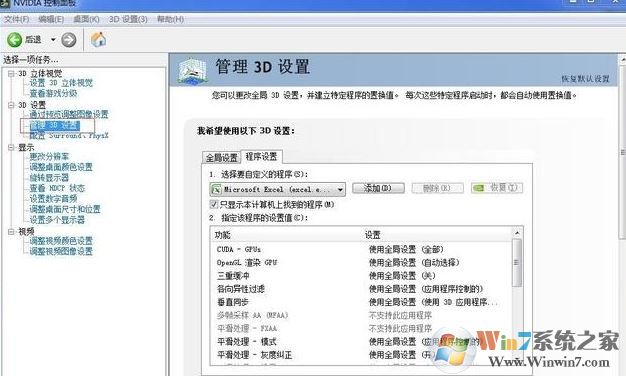Go to the Home house icon
This screenshot has height=376, width=626.
point(98,39)
